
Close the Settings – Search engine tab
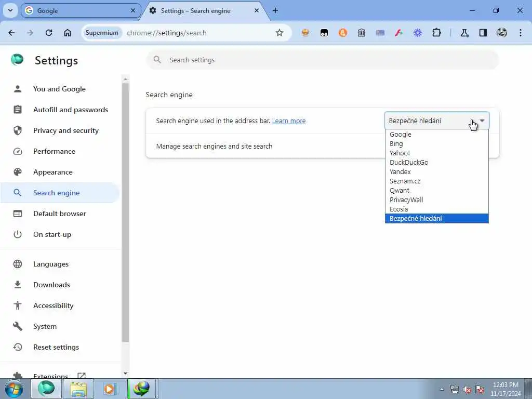tap(257, 10)
